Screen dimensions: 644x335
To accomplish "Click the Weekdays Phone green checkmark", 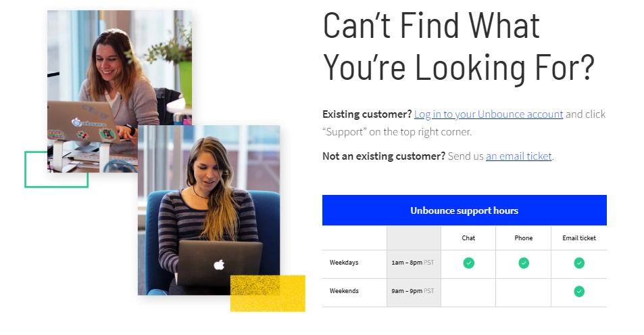I will coord(523,263).
